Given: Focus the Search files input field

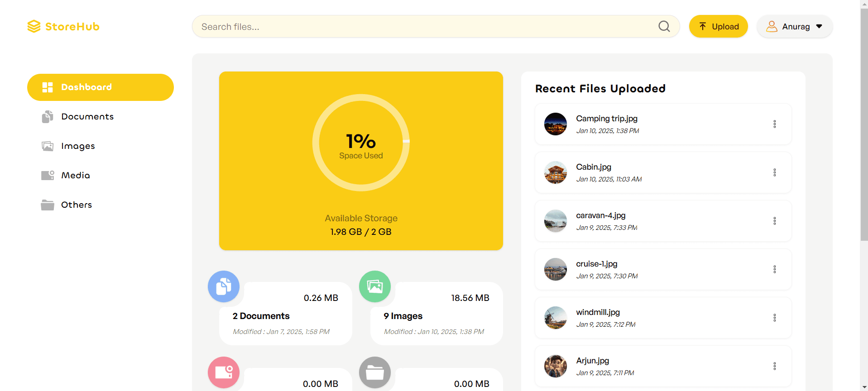Looking at the screenshot, I should click(x=426, y=27).
